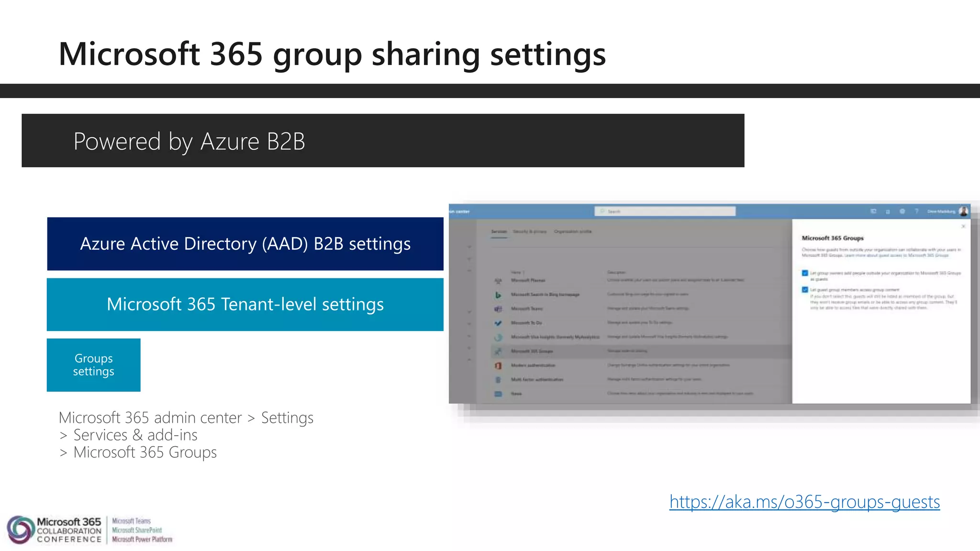Open notifications bell in admin center header
Viewport: 980px width, 551px height.
point(888,211)
